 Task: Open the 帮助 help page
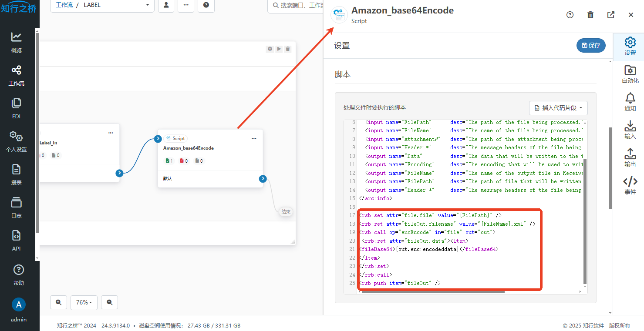pos(18,275)
